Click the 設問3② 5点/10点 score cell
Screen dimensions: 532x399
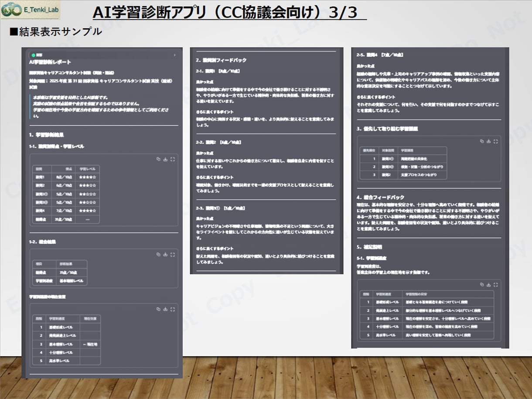point(62,202)
